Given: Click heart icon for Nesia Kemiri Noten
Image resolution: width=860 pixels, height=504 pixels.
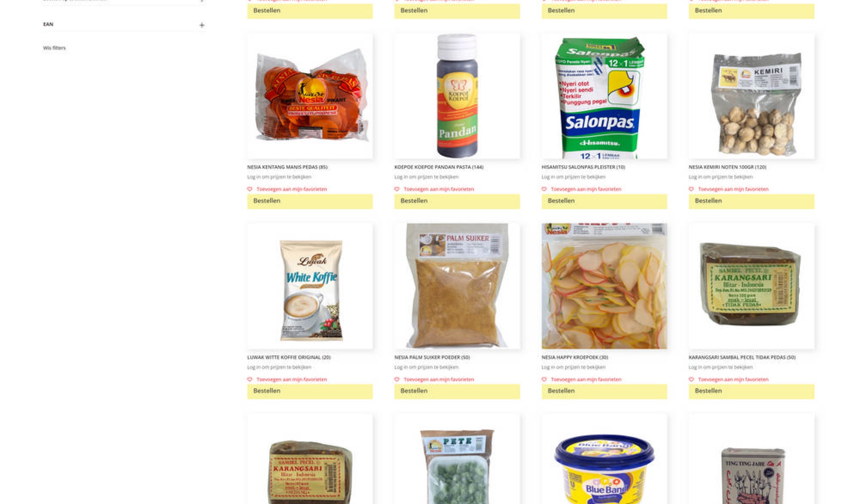Looking at the screenshot, I should (x=691, y=189).
